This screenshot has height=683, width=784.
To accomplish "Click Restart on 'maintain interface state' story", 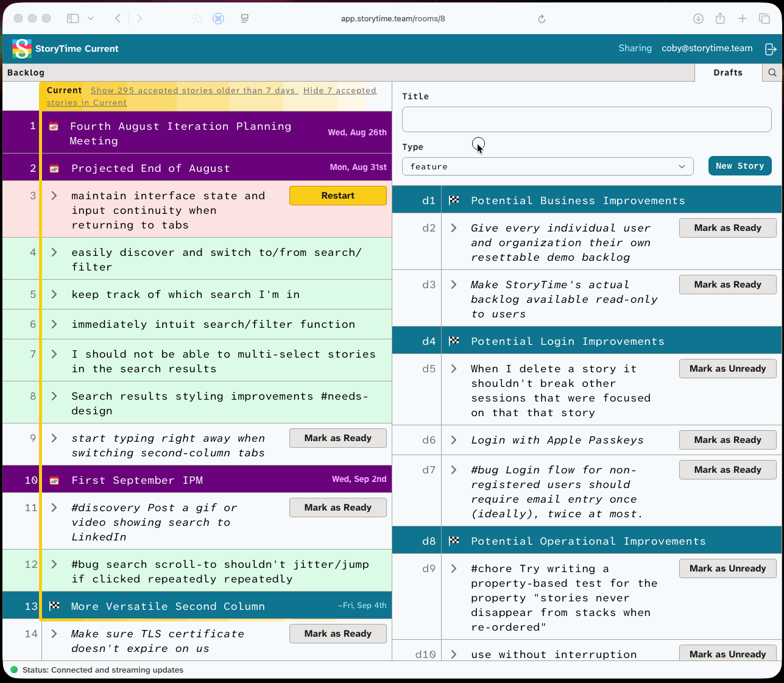I will pos(338,196).
